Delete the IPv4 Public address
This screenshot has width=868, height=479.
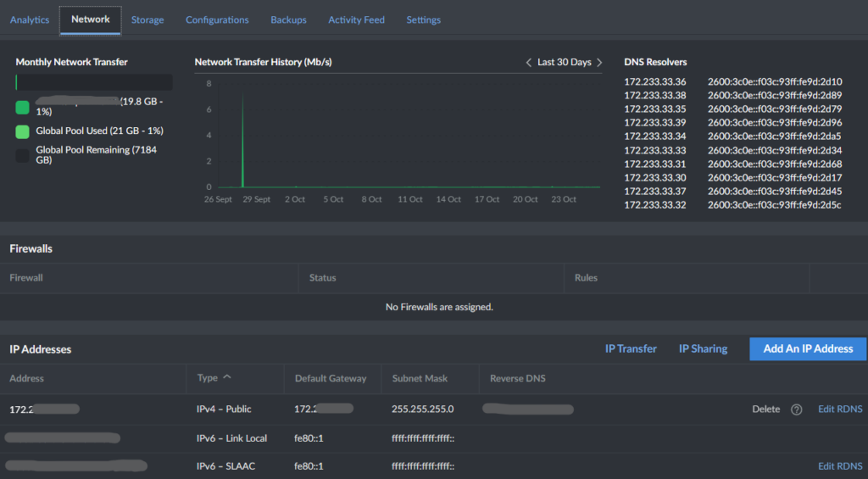coord(765,409)
